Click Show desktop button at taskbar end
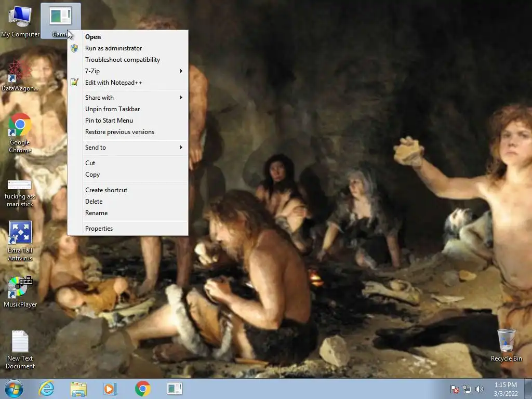Screen dimensions: 532x399 coord(528,389)
